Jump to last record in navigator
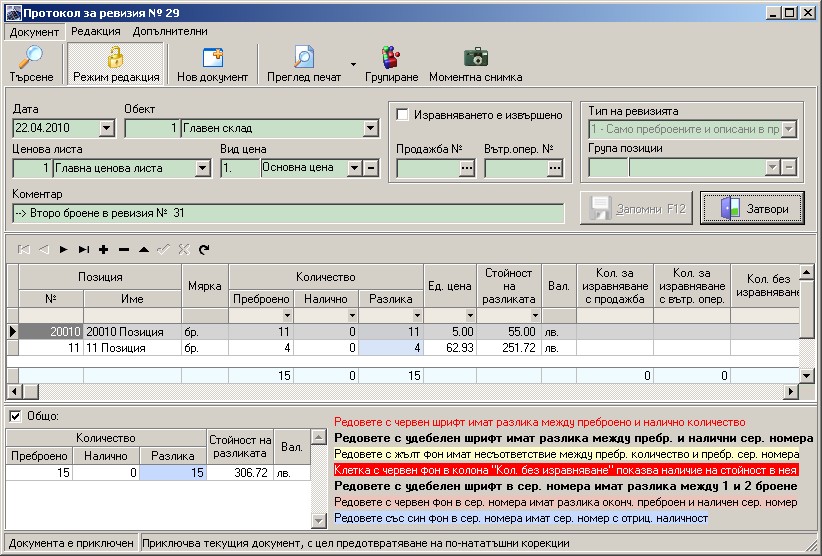Image resolution: width=822 pixels, height=556 pixels. [x=83, y=249]
